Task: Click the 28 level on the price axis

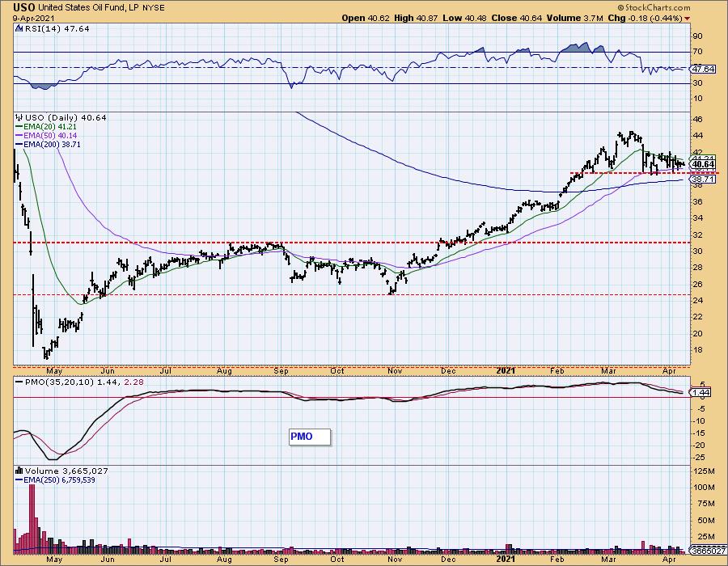Action: coord(697,268)
